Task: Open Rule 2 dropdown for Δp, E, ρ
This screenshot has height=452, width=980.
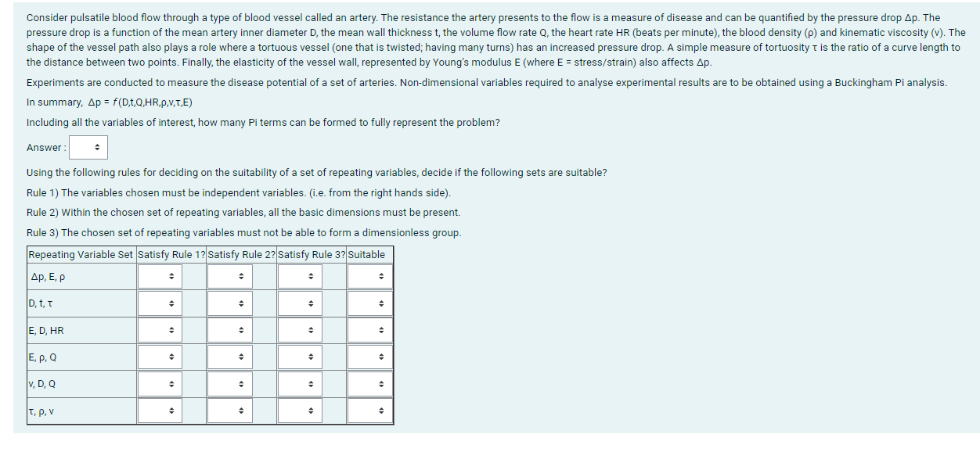Action: tap(230, 277)
